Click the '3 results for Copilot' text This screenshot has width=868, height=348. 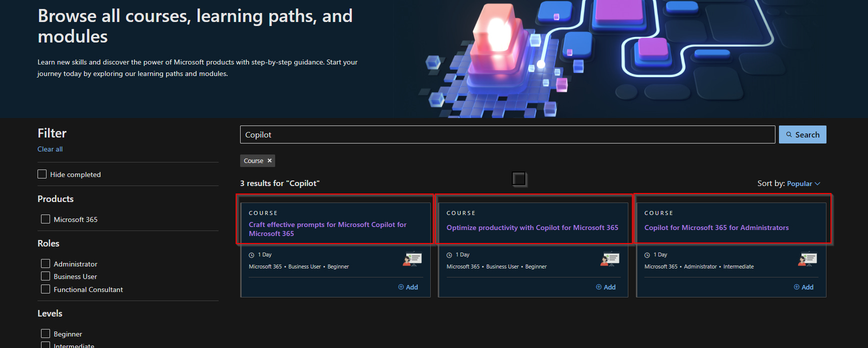(x=280, y=183)
